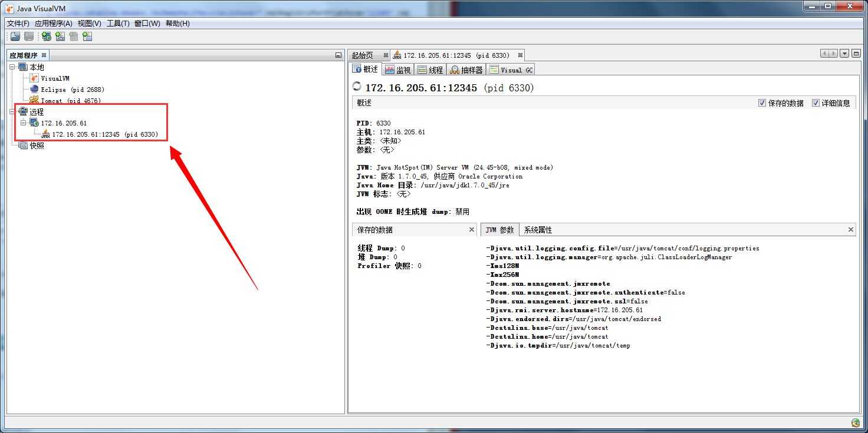Open the 窗口(W) menu
The height and width of the screenshot is (433, 868).
147,24
